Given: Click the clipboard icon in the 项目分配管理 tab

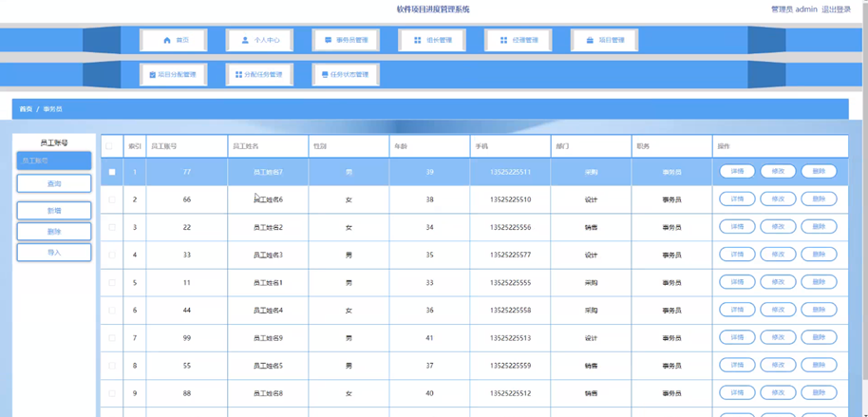Looking at the screenshot, I should (x=153, y=75).
